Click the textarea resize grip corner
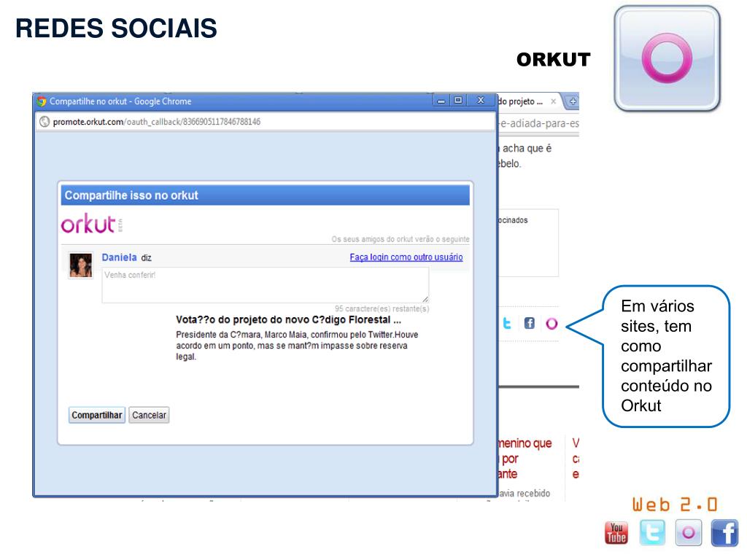The image size is (747, 560). pyautogui.click(x=425, y=299)
